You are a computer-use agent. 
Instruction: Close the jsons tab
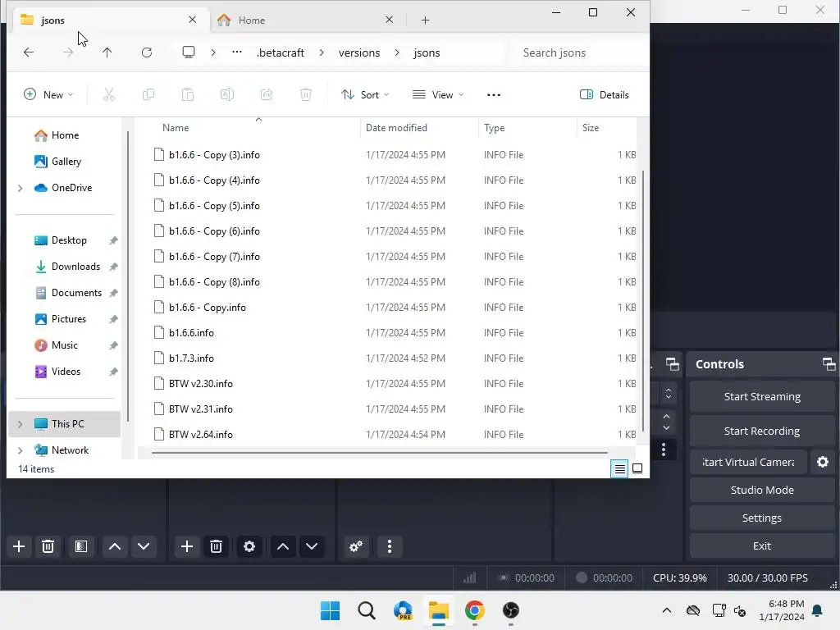192,20
